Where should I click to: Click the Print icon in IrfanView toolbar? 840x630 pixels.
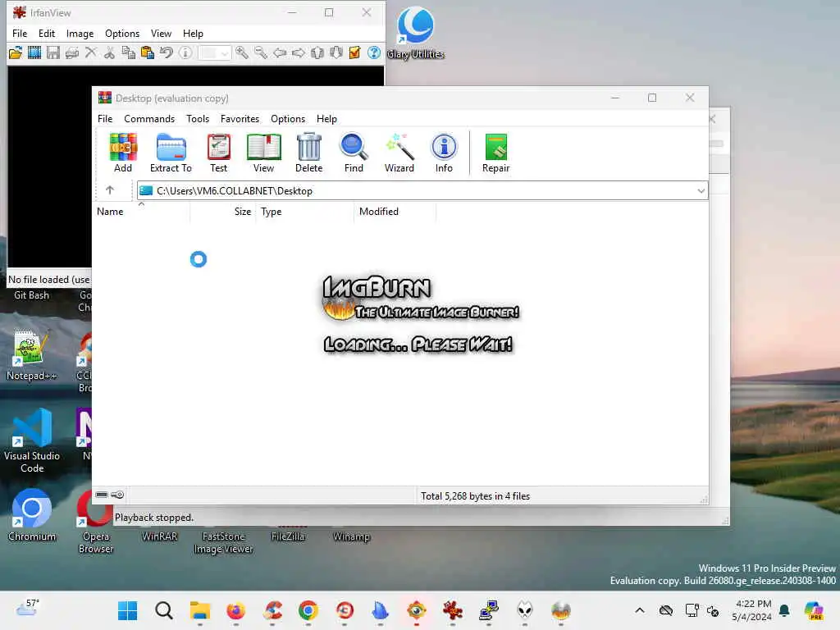pos(72,52)
